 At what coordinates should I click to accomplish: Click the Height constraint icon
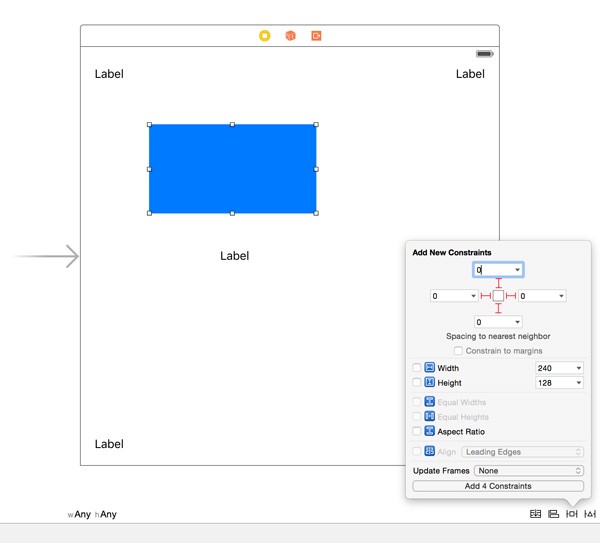pos(430,382)
